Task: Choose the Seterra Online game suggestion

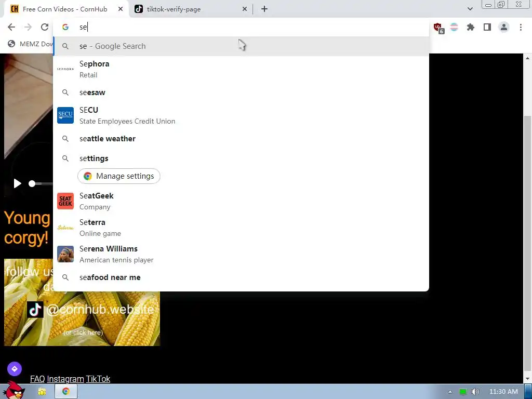Action: [x=241, y=228]
